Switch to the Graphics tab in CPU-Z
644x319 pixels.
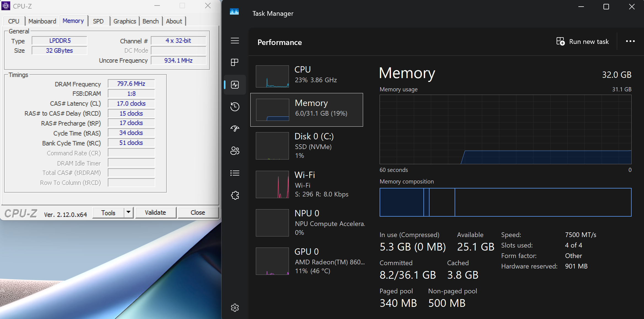125,21
